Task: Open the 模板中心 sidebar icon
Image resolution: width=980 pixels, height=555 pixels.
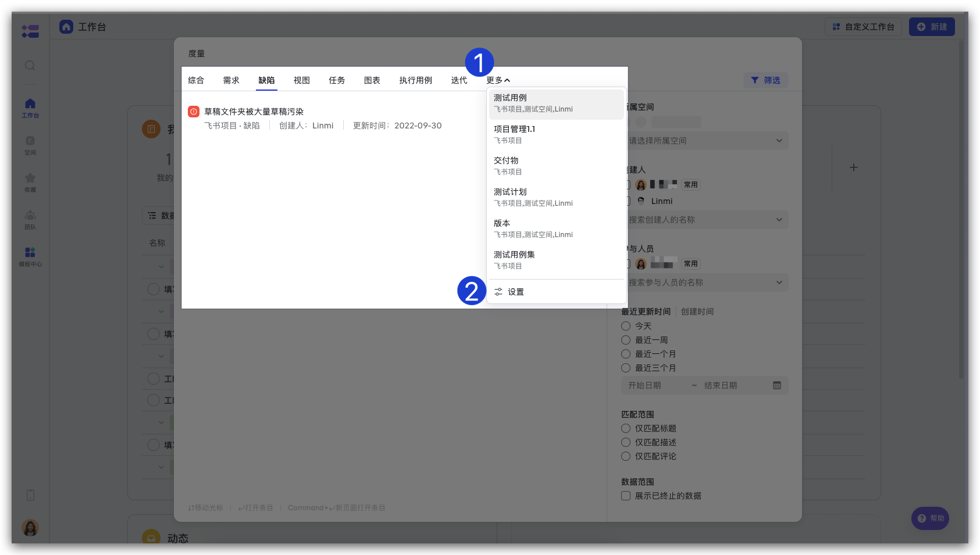Action: 30,257
